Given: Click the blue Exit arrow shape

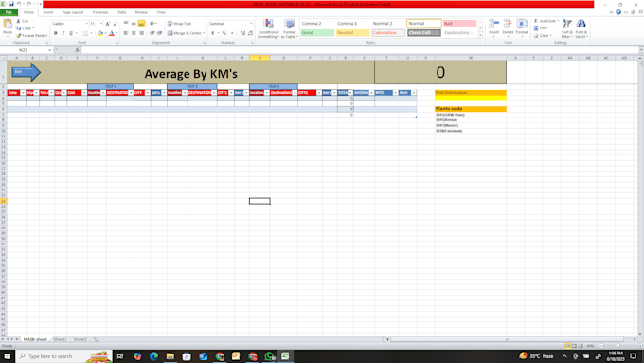Looking at the screenshot, I should tap(27, 72).
